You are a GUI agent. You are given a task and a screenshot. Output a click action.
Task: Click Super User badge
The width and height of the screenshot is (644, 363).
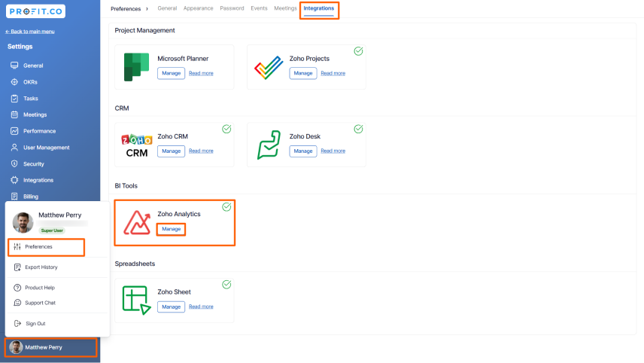click(52, 230)
